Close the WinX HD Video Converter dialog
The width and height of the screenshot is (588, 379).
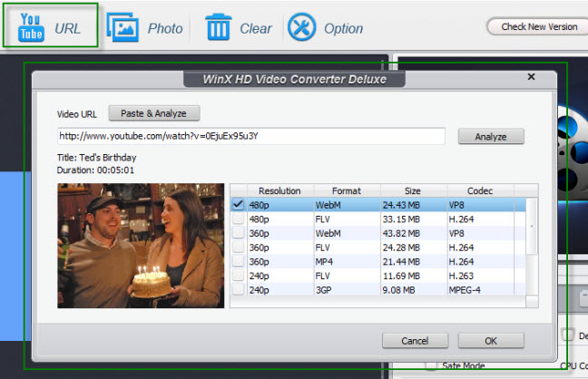tap(531, 77)
